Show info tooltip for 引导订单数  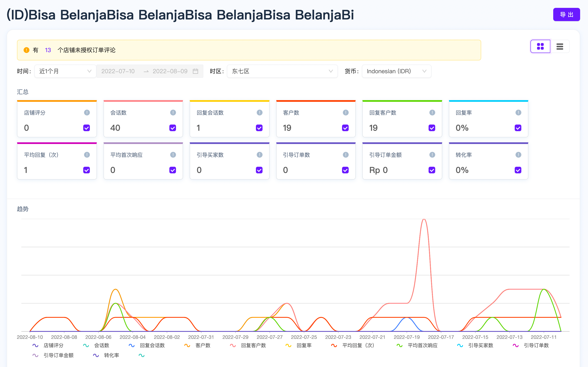tap(346, 155)
